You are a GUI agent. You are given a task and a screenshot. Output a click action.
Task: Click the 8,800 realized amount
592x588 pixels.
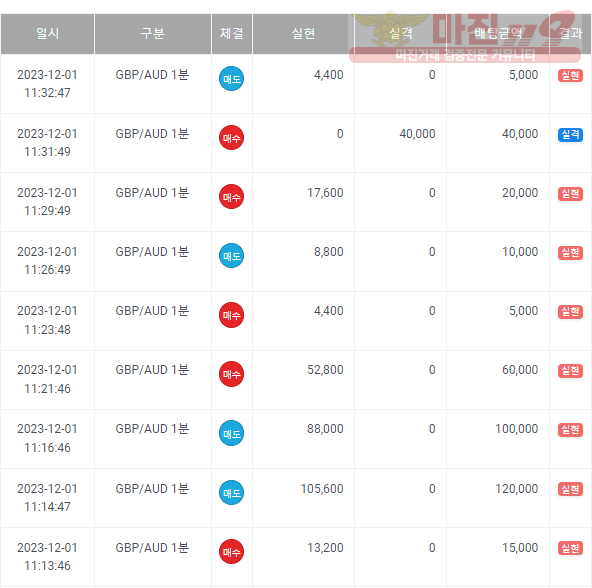[328, 252]
